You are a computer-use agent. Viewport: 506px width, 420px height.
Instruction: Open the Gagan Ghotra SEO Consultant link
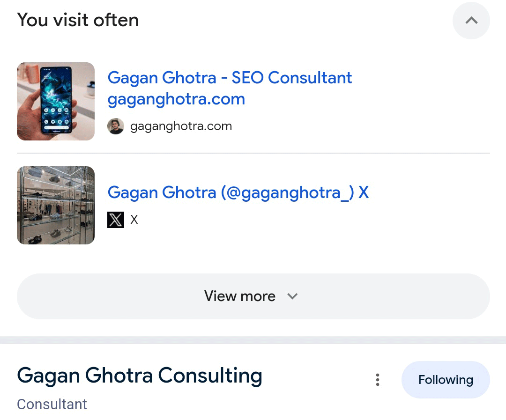pyautogui.click(x=230, y=78)
